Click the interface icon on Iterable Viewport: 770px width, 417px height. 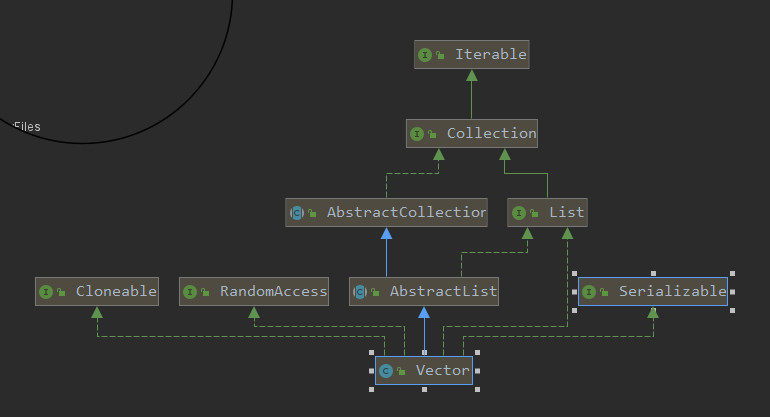425,55
